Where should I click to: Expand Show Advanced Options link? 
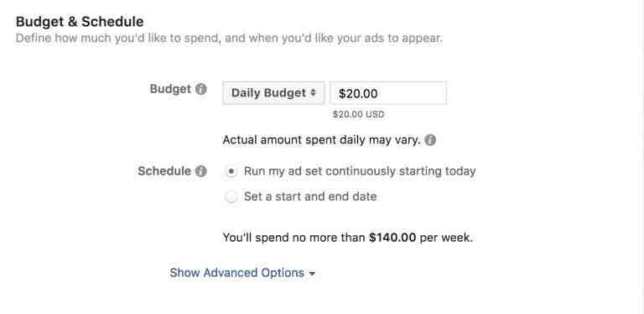coord(237,273)
